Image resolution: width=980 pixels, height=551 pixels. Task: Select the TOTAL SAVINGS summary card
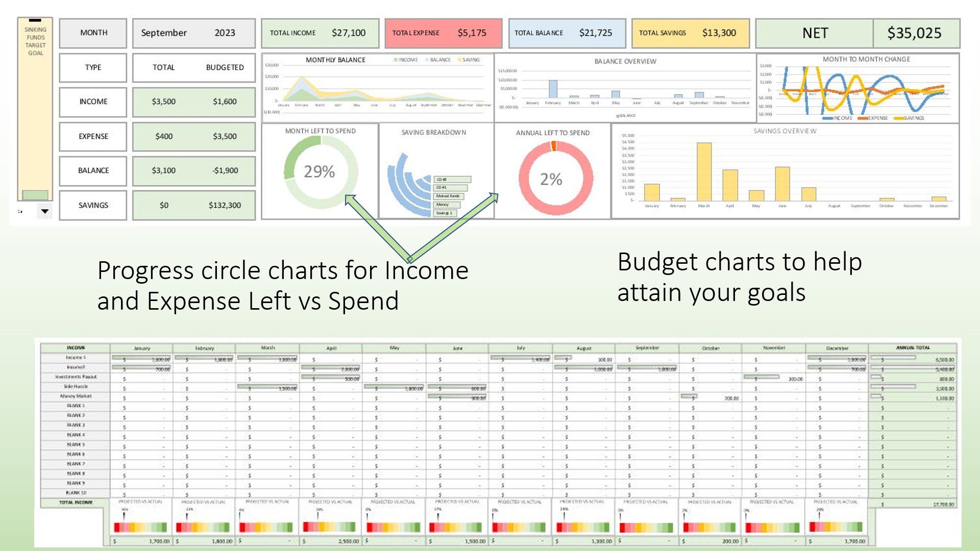(690, 33)
